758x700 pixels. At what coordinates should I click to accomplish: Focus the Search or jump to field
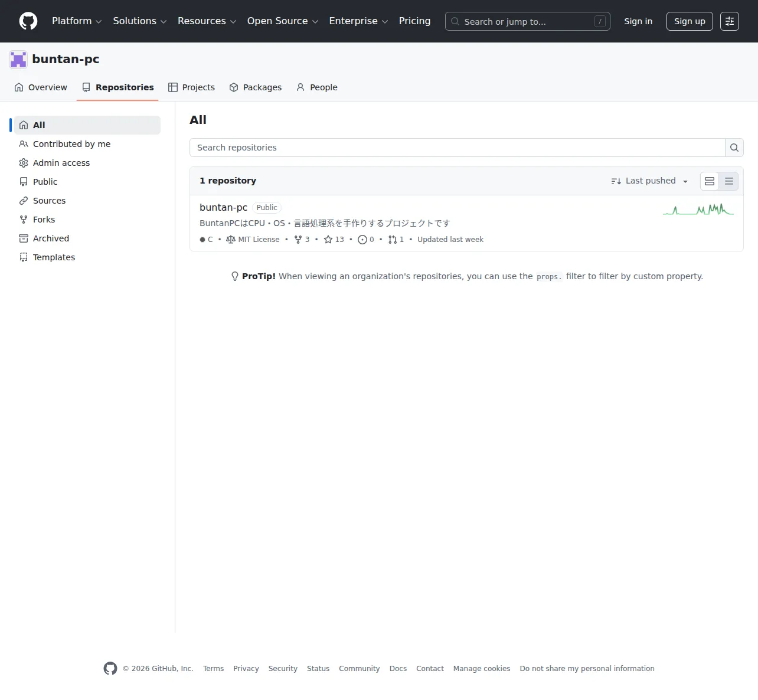pyautogui.click(x=528, y=21)
